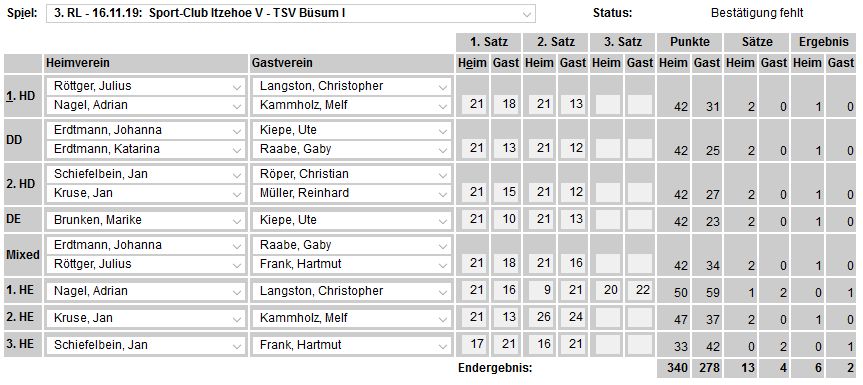Expand Frank, Hartmut dropdown in Mixed row
863x385 pixels.
pyautogui.click(x=351, y=264)
